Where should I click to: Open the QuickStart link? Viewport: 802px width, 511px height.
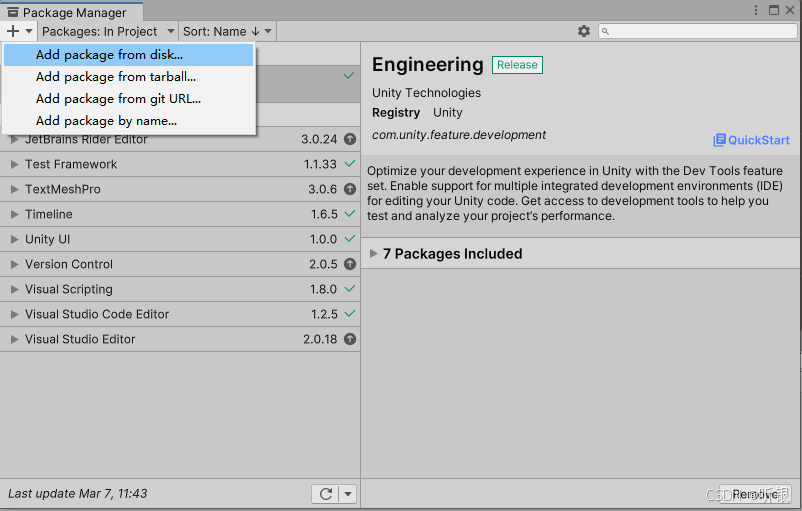pos(751,140)
